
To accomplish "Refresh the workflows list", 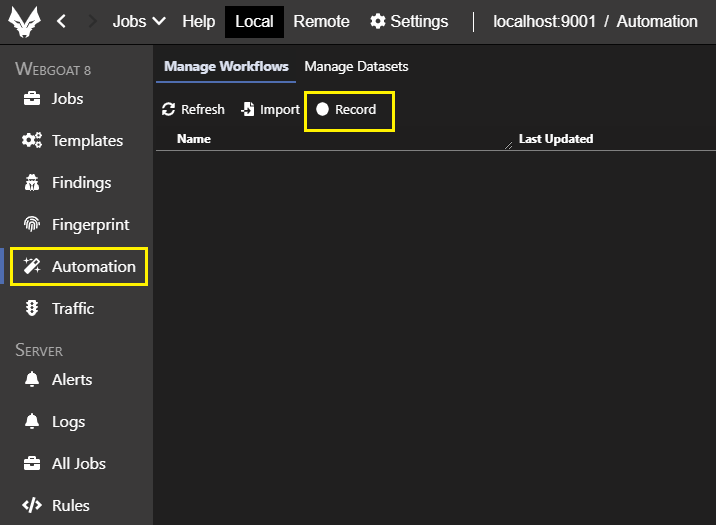I will [x=193, y=110].
